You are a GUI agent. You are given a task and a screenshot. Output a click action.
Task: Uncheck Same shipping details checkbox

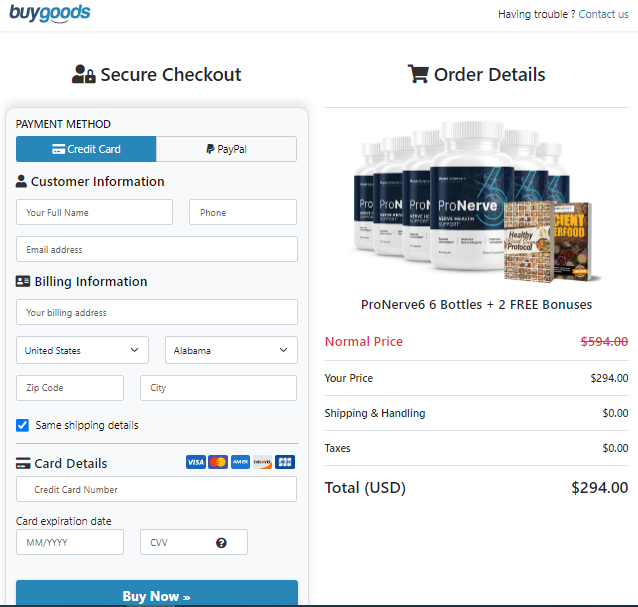click(x=22, y=425)
